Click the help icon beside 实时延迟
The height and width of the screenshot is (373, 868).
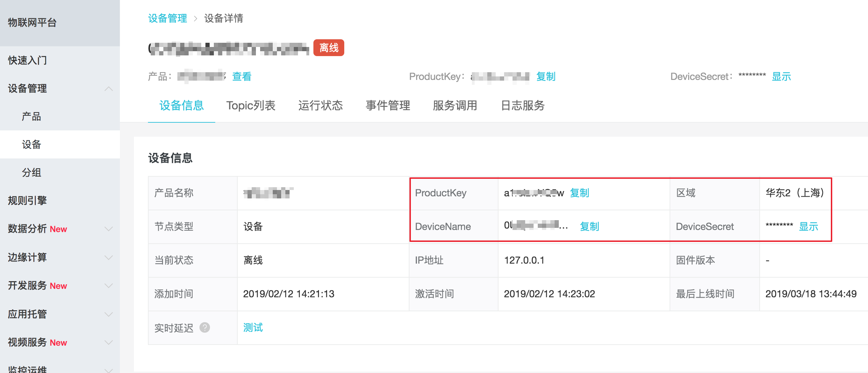coord(205,327)
